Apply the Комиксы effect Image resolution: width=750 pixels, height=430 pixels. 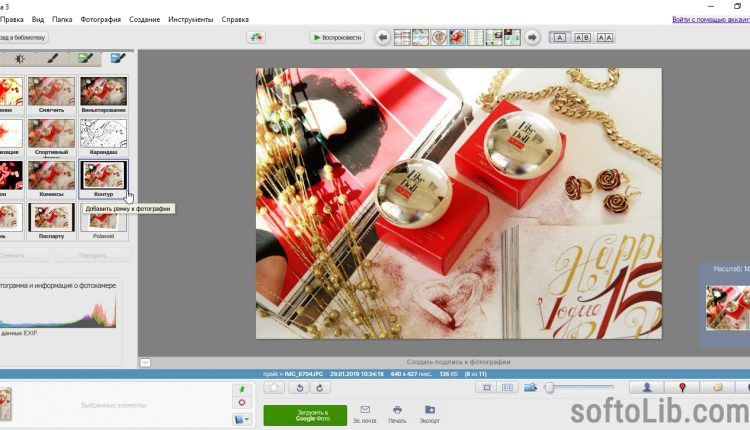click(51, 179)
